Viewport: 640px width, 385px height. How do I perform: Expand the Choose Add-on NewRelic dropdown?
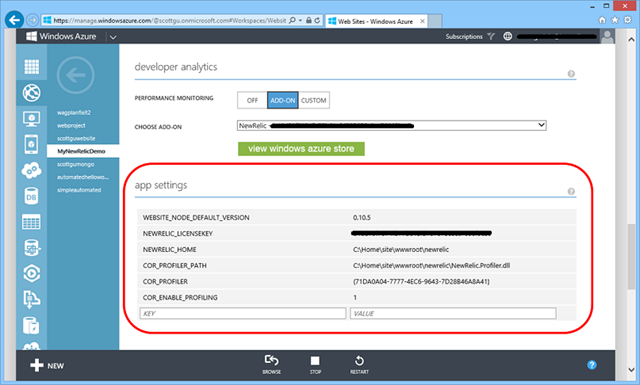391,125
